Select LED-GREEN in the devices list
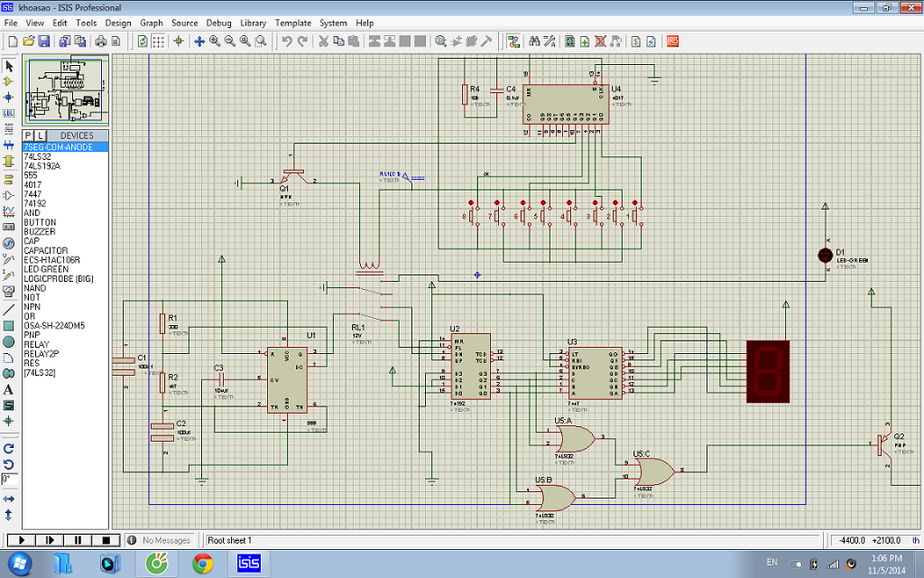The image size is (924, 578). (45, 269)
